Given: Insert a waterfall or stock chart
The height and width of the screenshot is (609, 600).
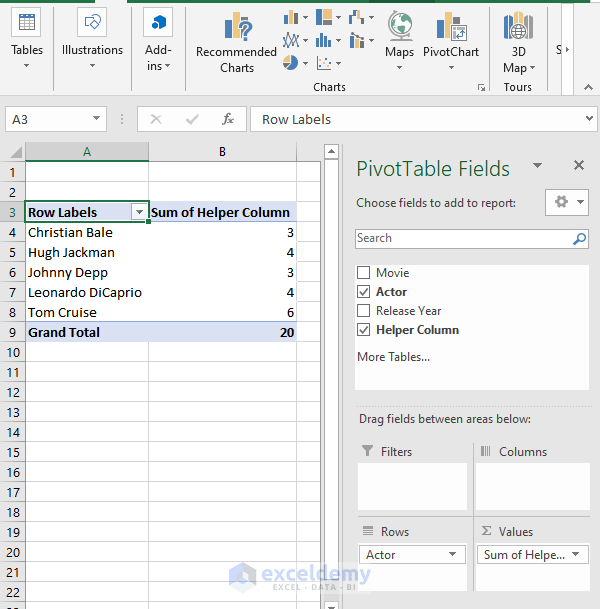Looking at the screenshot, I should point(357,17).
